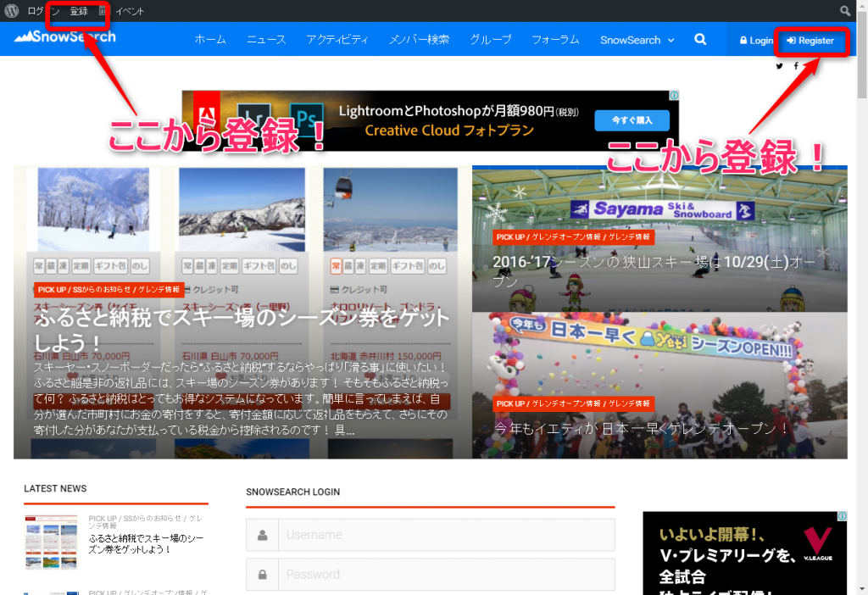Open the メンバー検索 menu item

pos(419,40)
